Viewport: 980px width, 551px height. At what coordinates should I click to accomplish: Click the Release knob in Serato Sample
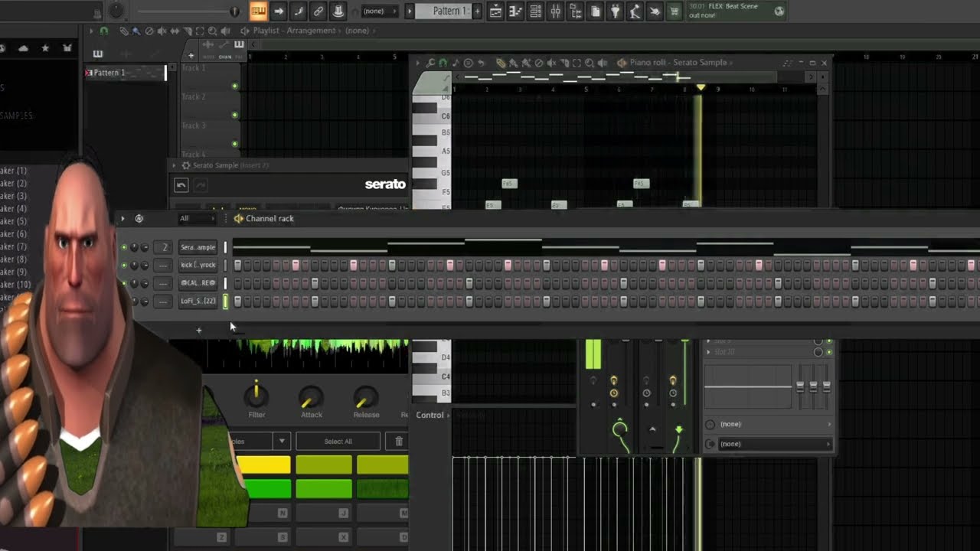365,396
